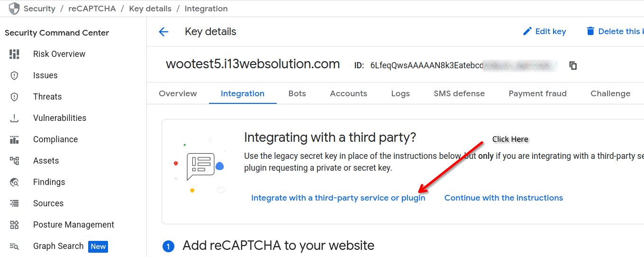The image size is (644, 257).
Task: Click Integrate with a third-party service link
Action: coord(338,198)
